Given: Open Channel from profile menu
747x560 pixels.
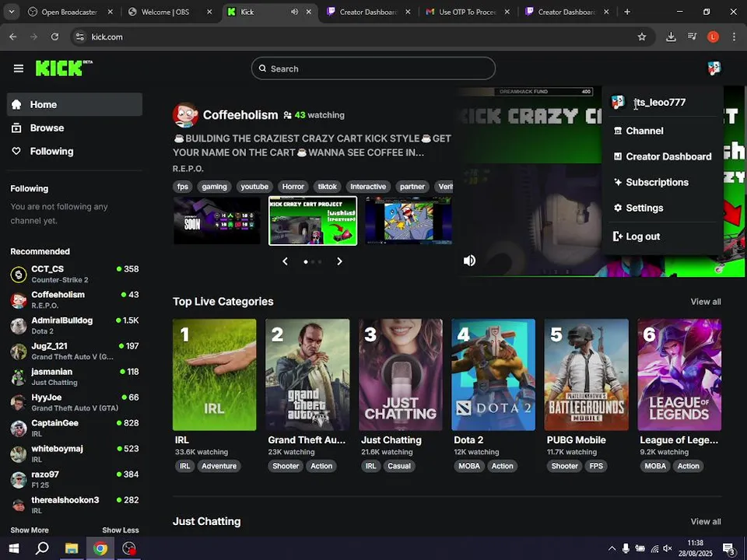Looking at the screenshot, I should 663,131.
